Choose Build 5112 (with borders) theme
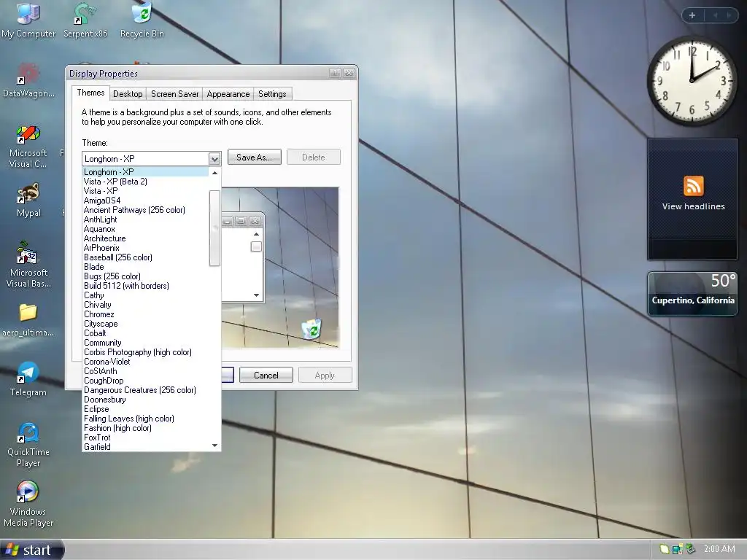The width and height of the screenshot is (747, 560). tap(145, 286)
